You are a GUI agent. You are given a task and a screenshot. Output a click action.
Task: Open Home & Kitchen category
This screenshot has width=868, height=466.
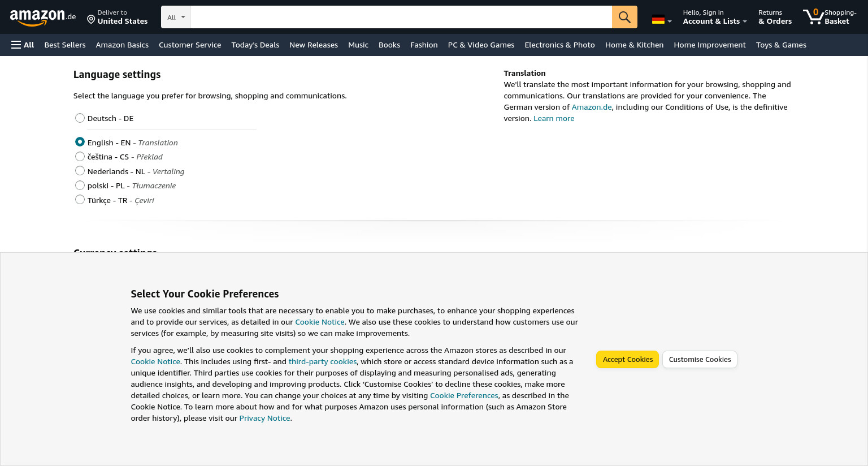634,45
